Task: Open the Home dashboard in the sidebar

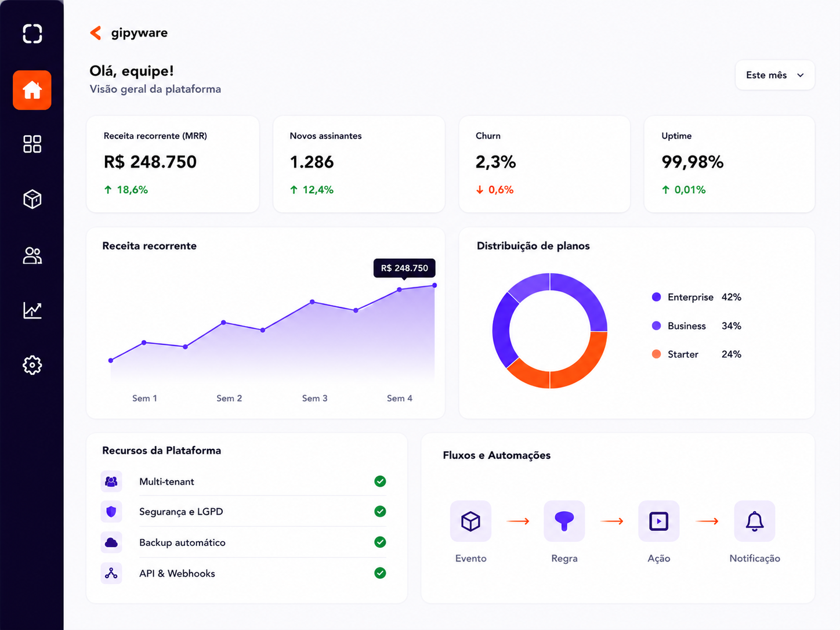Action: click(32, 90)
